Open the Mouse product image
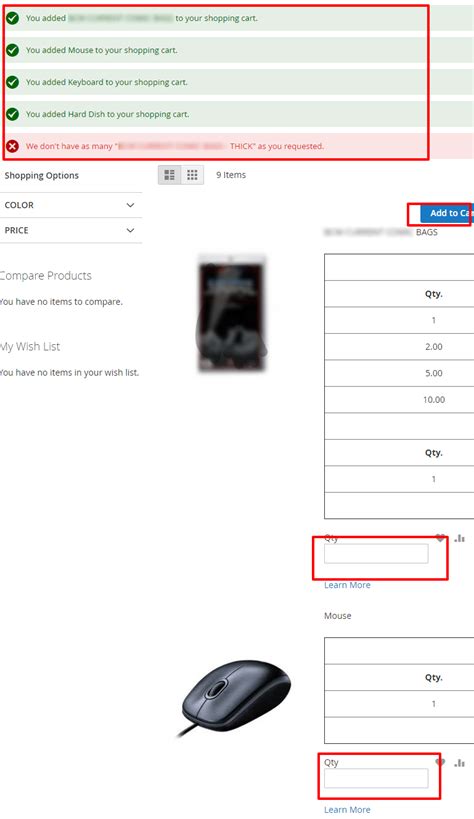This screenshot has height=819, width=474. pyautogui.click(x=235, y=699)
